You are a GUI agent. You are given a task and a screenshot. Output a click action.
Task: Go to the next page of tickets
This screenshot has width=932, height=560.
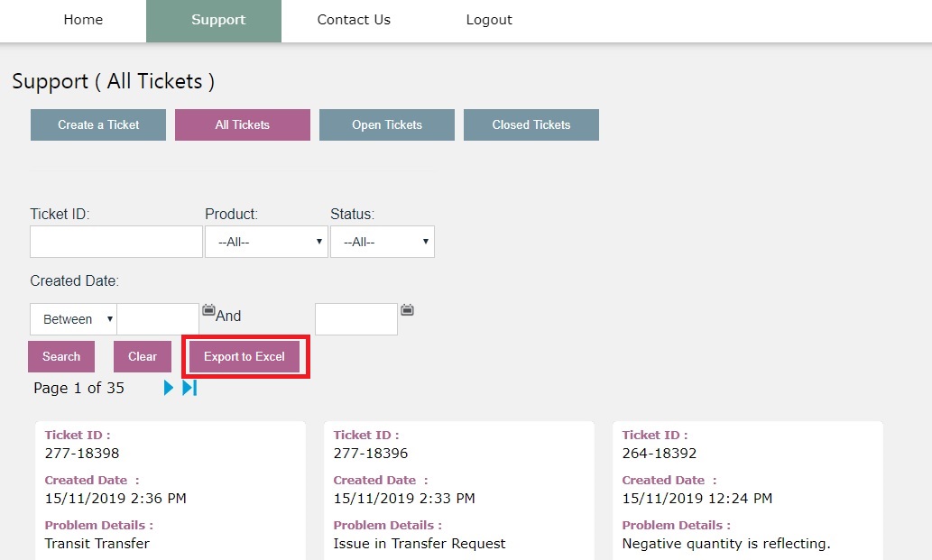point(168,388)
